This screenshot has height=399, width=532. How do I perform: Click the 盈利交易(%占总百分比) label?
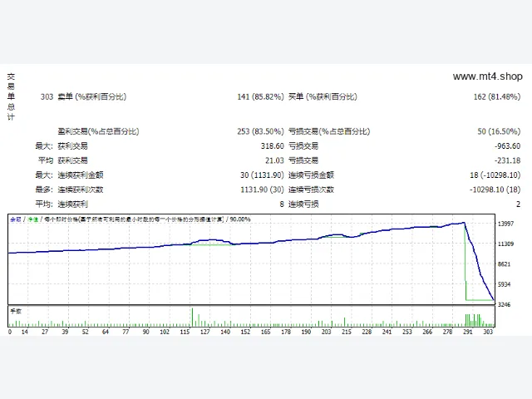tap(98, 131)
